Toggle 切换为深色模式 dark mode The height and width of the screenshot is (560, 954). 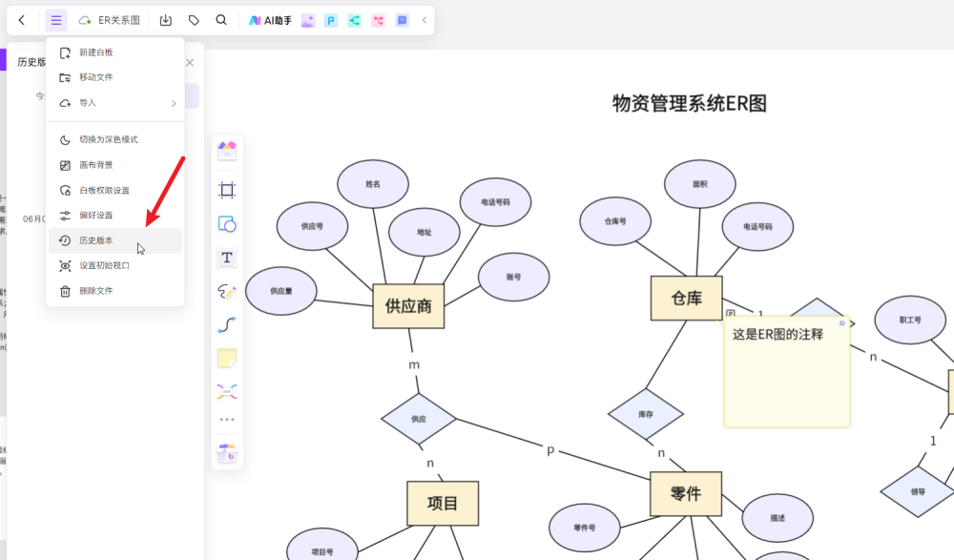tap(115, 139)
